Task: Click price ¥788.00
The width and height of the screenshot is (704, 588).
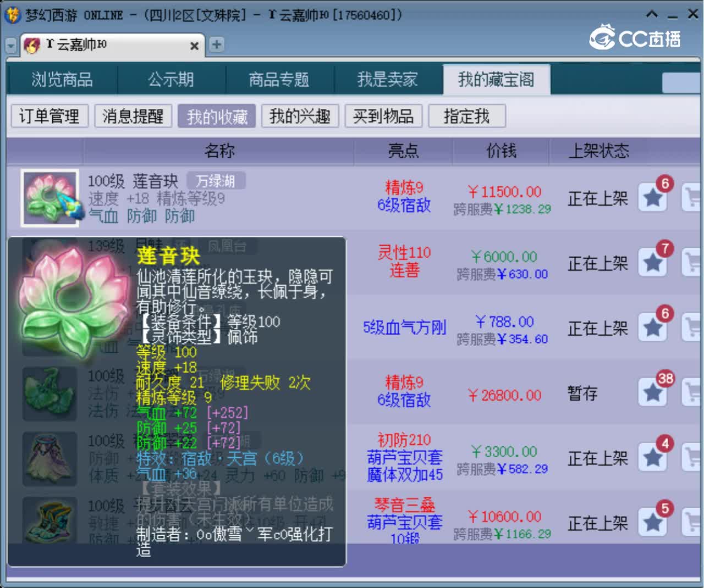Action: click(x=504, y=321)
